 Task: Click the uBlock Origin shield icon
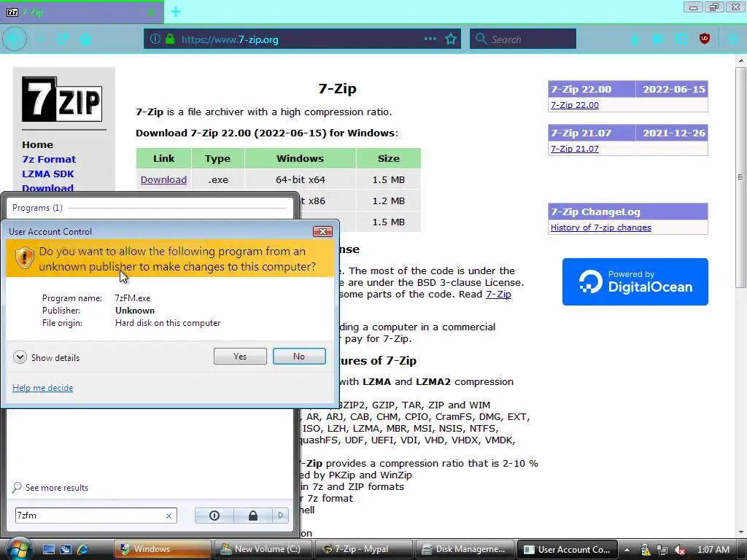coord(705,39)
